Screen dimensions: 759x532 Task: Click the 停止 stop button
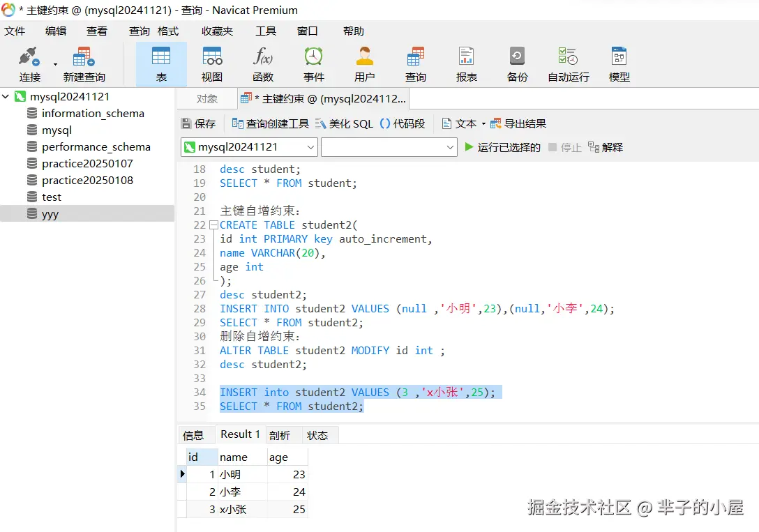click(564, 147)
